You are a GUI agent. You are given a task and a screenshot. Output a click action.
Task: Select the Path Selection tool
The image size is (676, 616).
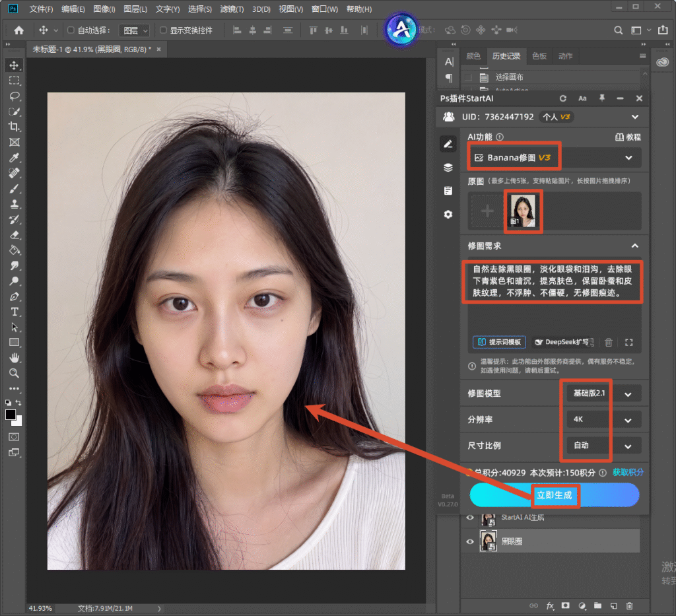(x=15, y=327)
